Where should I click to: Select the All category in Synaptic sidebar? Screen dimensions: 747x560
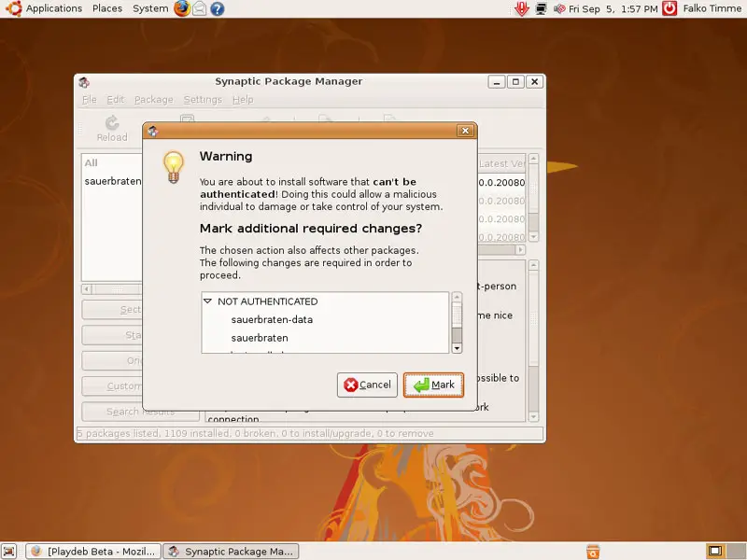click(x=91, y=162)
